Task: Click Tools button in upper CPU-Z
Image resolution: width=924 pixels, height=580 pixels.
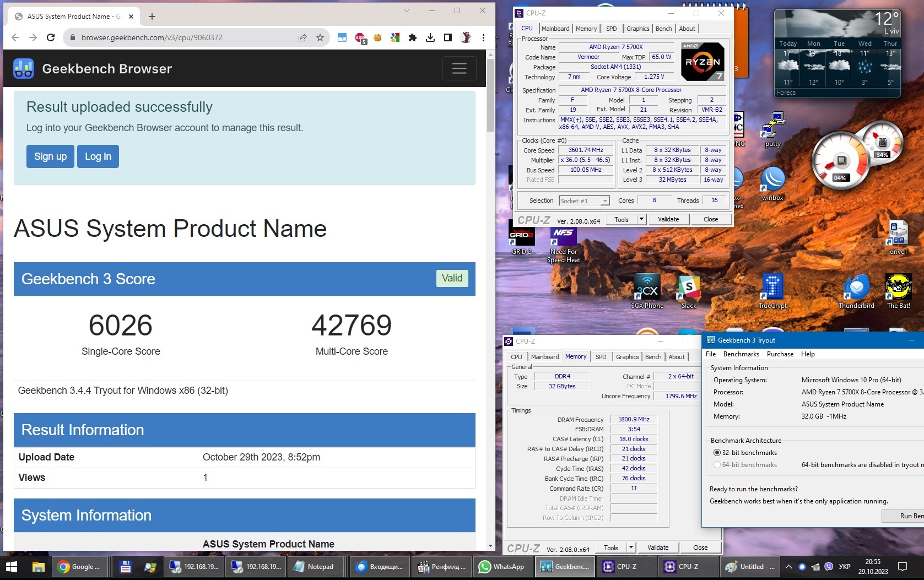Action: pyautogui.click(x=622, y=219)
